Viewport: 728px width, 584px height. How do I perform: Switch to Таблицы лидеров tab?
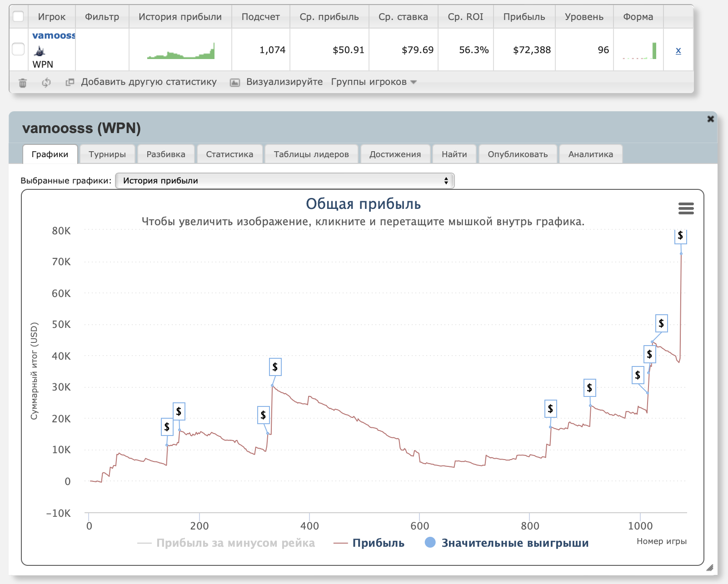[x=311, y=154]
